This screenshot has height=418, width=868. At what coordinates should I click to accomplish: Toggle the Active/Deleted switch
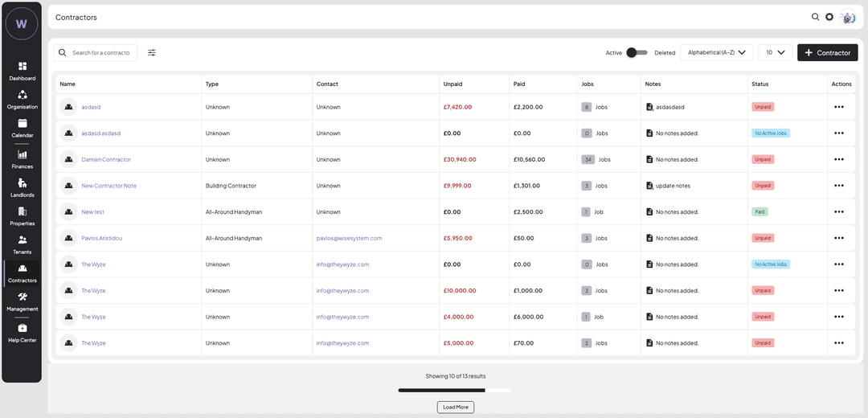tap(637, 53)
